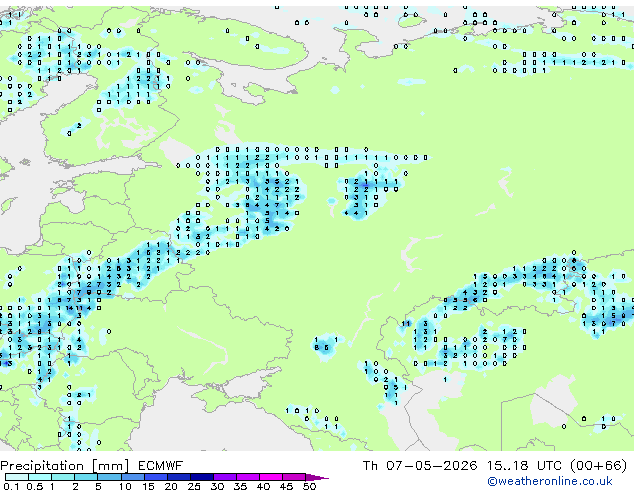The image size is (634, 490).
Task: Click the "Th" weekday label
Action: pos(370,466)
